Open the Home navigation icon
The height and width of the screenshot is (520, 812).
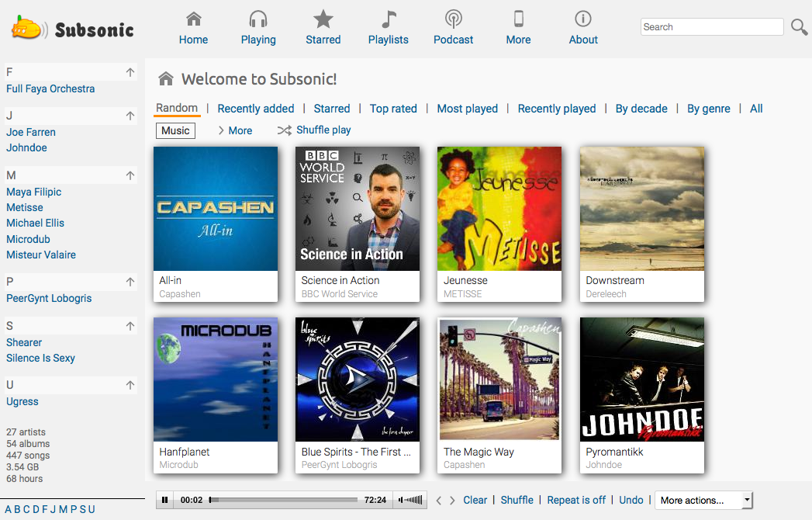point(193,19)
